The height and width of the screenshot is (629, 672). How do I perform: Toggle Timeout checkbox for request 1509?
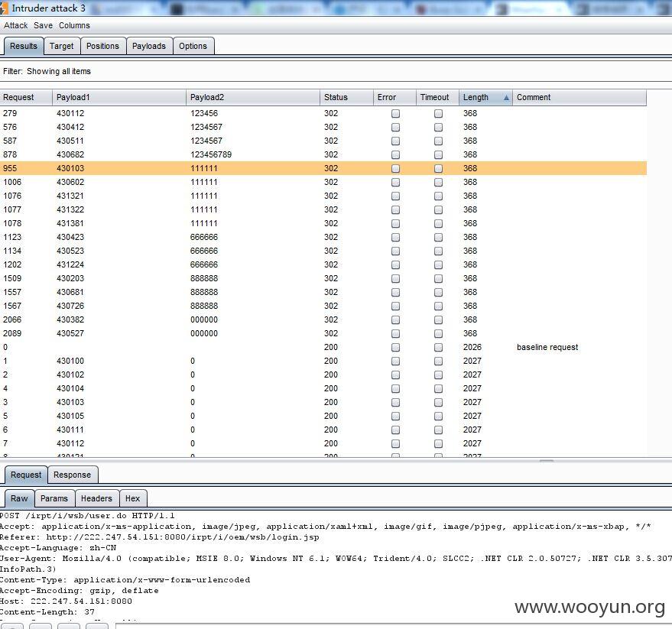point(438,278)
